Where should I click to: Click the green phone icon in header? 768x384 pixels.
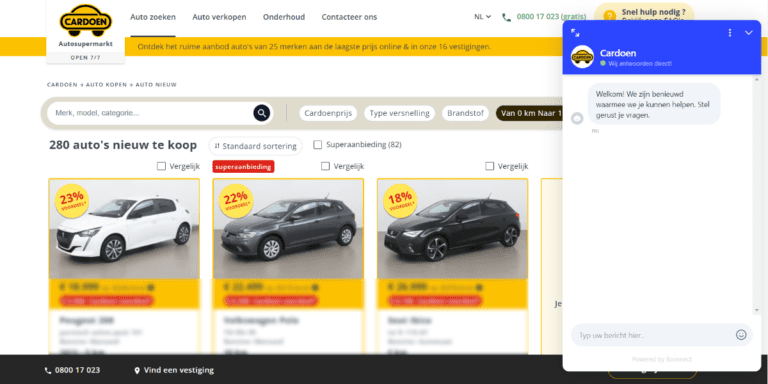click(x=506, y=17)
